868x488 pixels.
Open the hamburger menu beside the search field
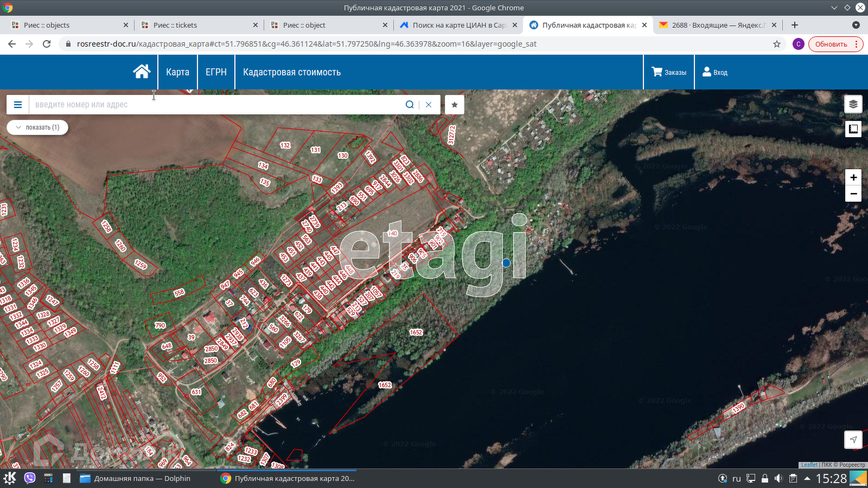18,105
